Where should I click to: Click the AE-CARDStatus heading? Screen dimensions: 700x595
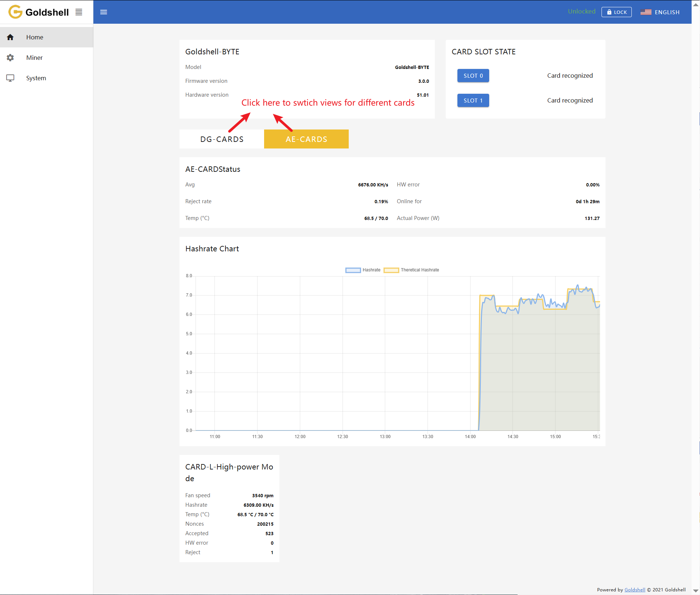point(213,169)
